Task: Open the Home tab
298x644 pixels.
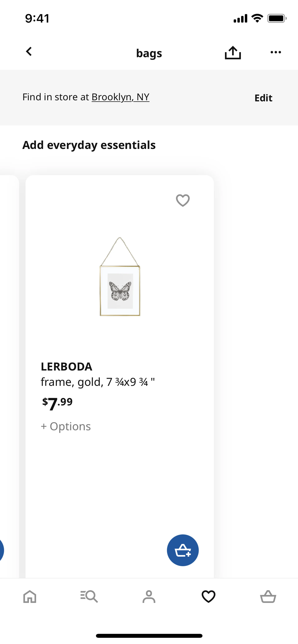Action: point(30,596)
